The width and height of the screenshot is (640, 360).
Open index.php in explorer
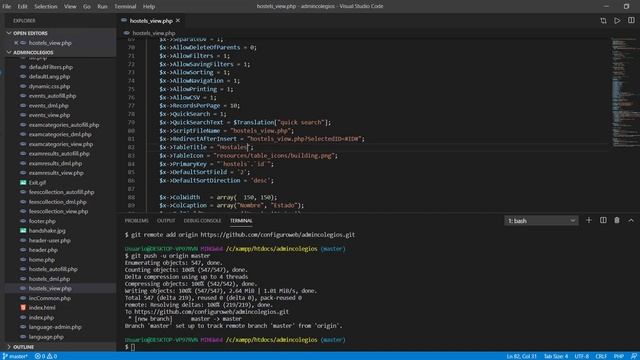tap(41, 318)
